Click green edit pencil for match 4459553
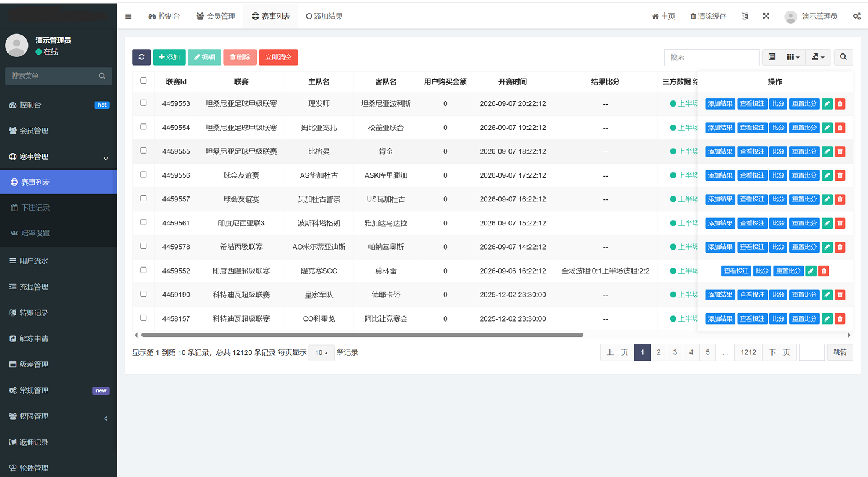 827,103
